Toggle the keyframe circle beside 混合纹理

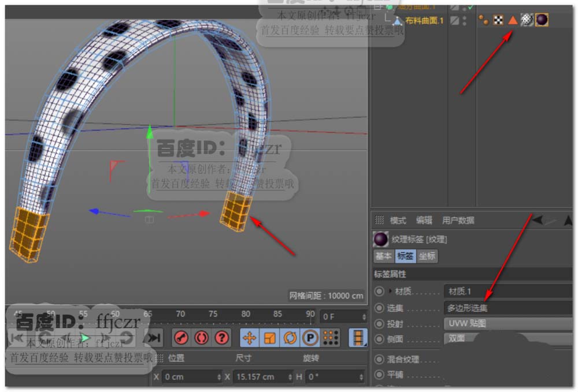(x=379, y=359)
